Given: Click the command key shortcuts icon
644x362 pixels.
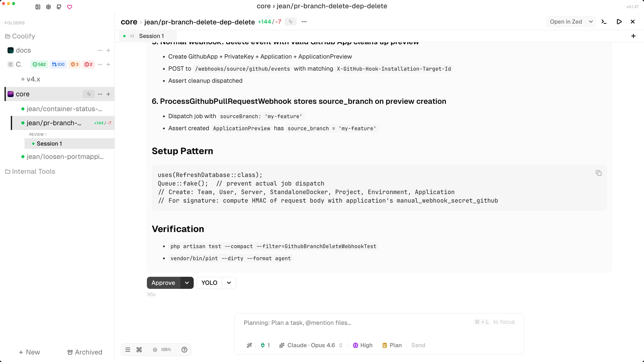Looking at the screenshot, I should pyautogui.click(x=139, y=350).
